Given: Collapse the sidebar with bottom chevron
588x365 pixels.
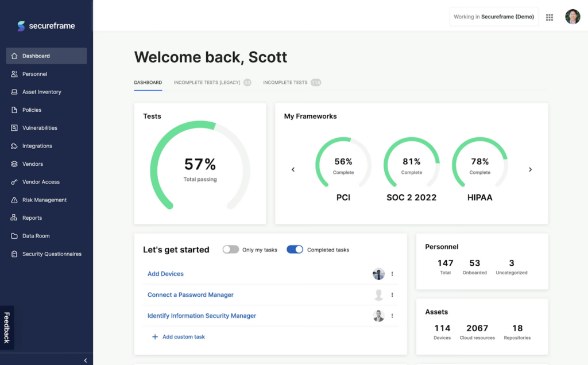Looking at the screenshot, I should pyautogui.click(x=86, y=360).
